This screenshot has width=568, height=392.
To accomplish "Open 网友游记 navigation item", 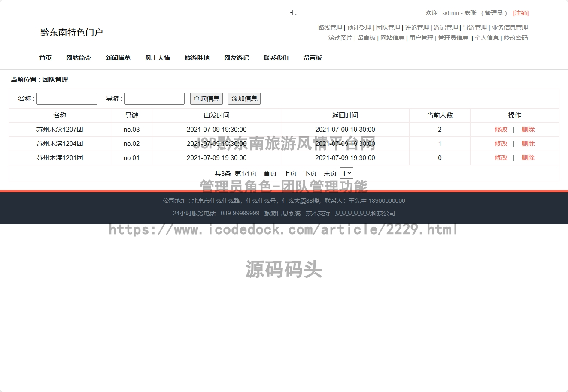I will (x=237, y=58).
